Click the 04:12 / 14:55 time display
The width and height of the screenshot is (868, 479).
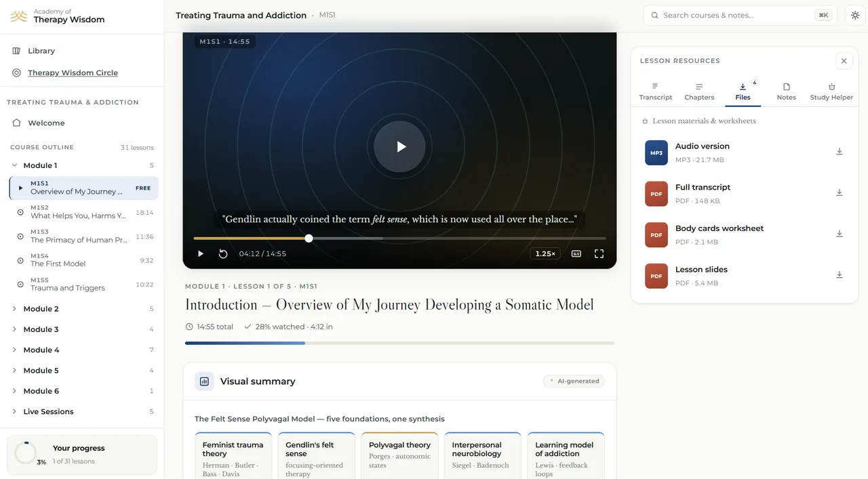[262, 254]
